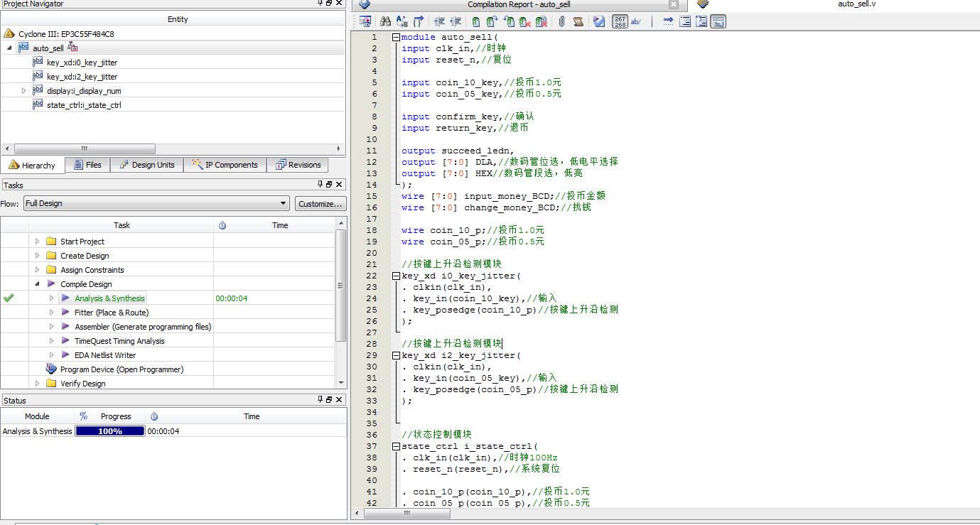The width and height of the screenshot is (980, 525).
Task: Click the find matching delimiter braces icon
Action: [x=419, y=21]
